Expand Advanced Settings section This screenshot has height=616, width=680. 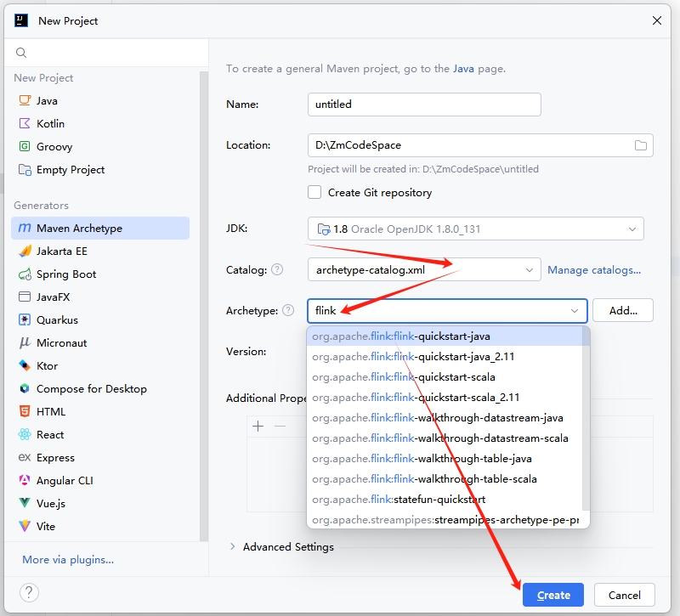tap(232, 546)
